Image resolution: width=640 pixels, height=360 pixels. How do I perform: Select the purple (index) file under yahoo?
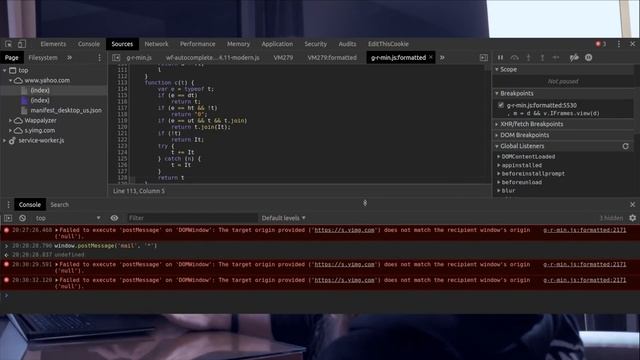point(40,100)
